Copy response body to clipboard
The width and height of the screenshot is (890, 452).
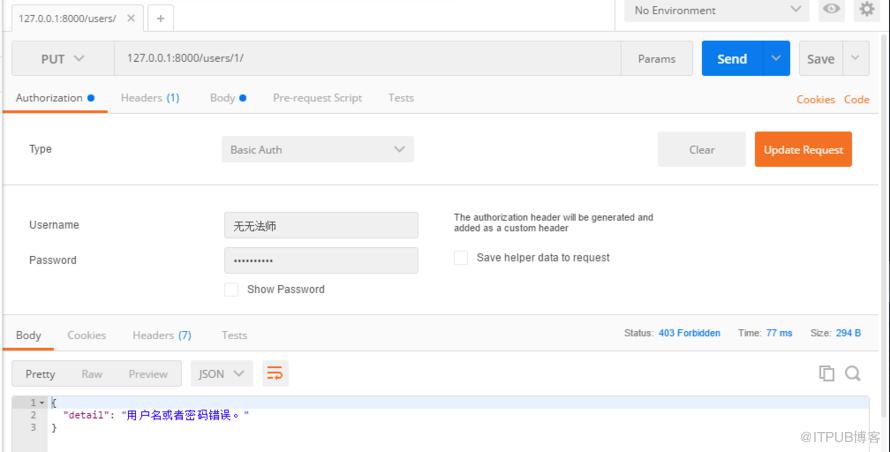pos(826,373)
